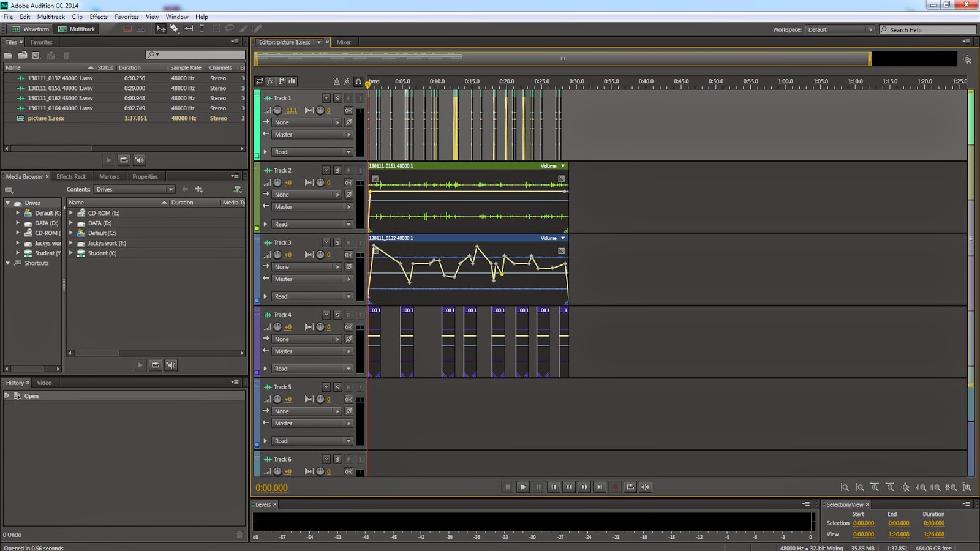Click the Zoom Out Full icon
The width and height of the screenshot is (980, 551).
pyautogui.click(x=905, y=487)
